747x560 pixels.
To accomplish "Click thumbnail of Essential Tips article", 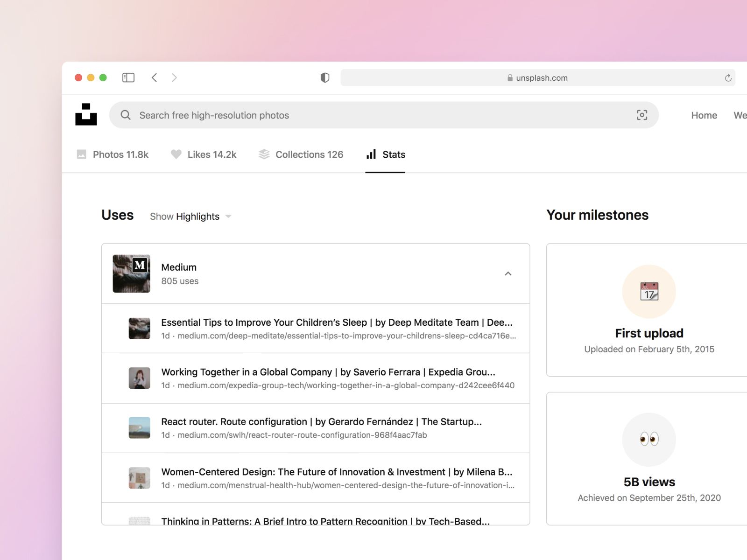I will [139, 329].
